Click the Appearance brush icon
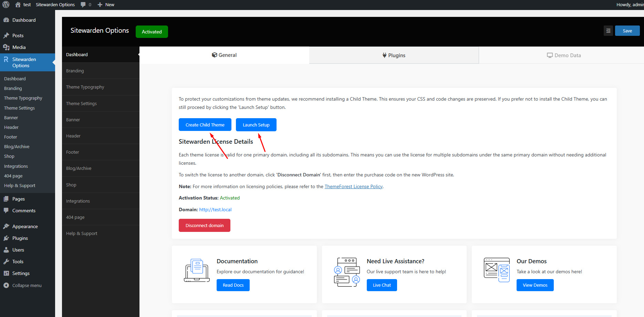 [6, 226]
